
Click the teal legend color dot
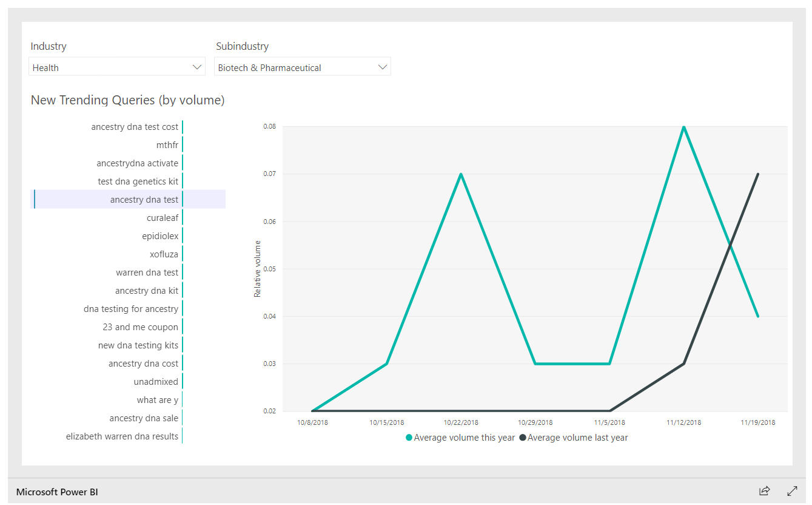tap(409, 438)
